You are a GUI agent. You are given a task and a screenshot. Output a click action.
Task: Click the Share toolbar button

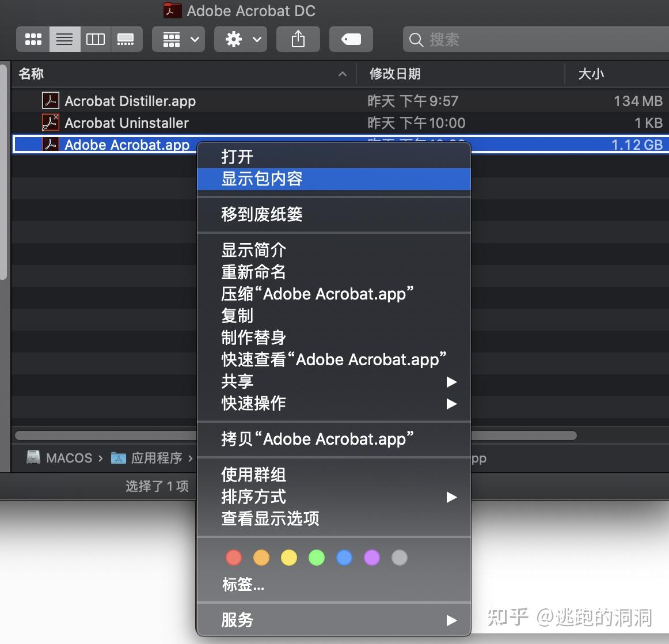coord(298,39)
